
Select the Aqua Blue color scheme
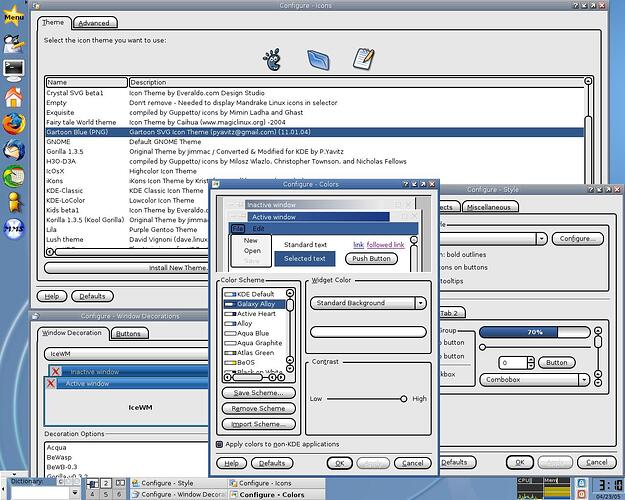pyautogui.click(x=254, y=333)
